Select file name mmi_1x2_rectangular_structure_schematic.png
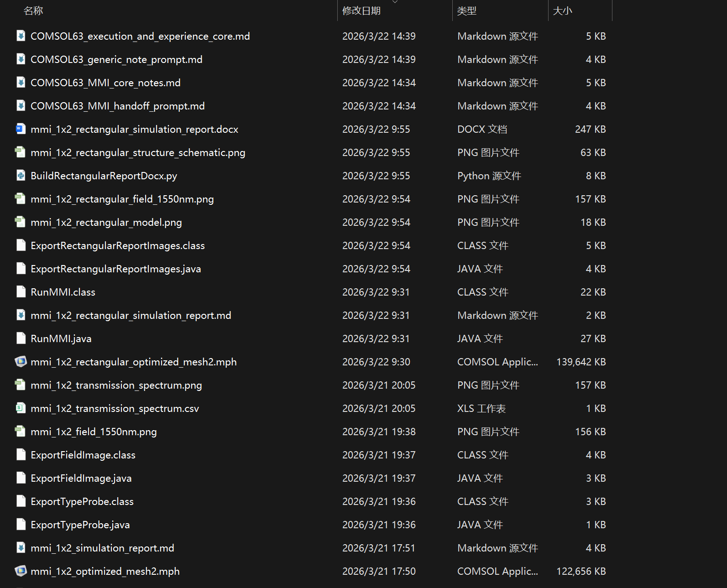 click(138, 152)
